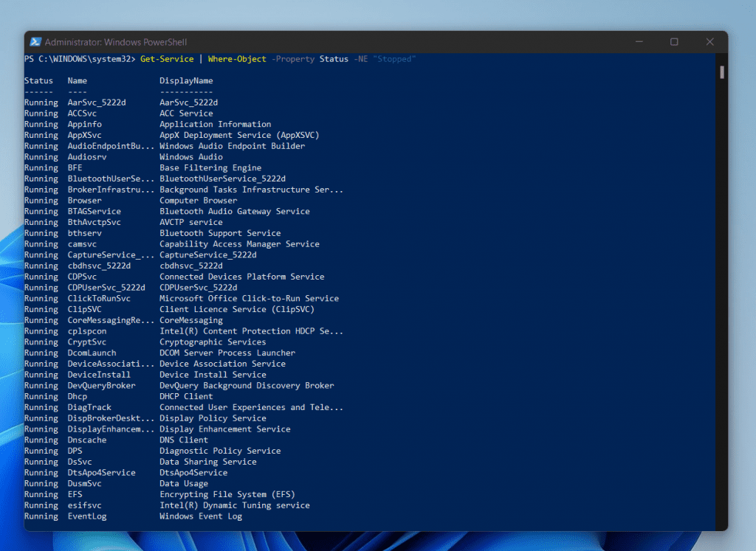Select Client Licence Service (ClipSVC) text
The image size is (756, 551).
237,309
